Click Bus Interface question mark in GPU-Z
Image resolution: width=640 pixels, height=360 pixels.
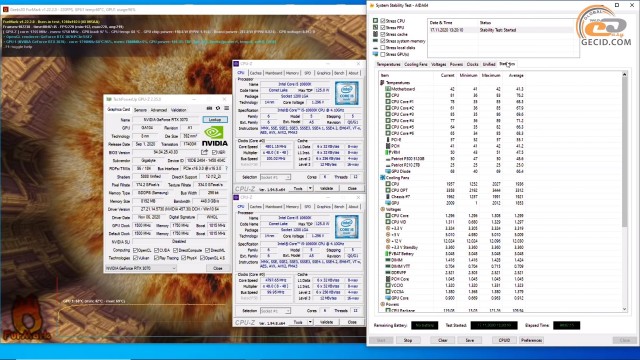pyautogui.click(x=227, y=169)
